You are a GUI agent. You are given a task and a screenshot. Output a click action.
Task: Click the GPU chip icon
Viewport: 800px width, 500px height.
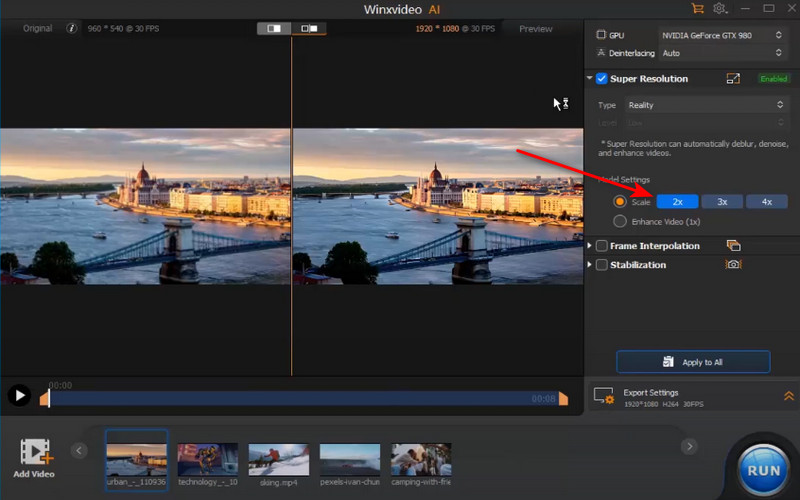pyautogui.click(x=601, y=35)
